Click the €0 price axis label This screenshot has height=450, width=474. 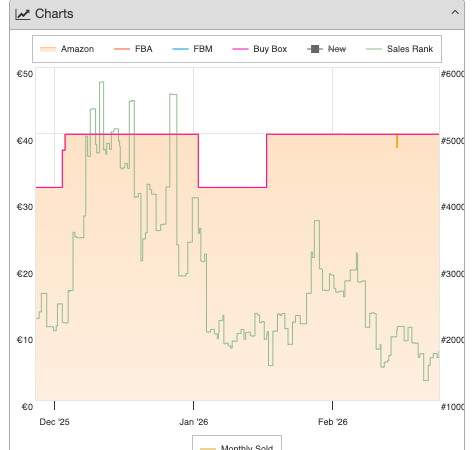27,407
